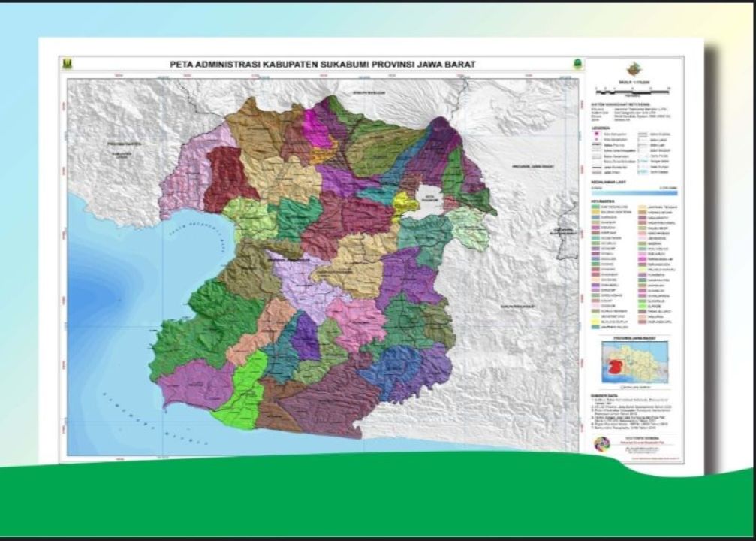Click the emblem right of the map title
Viewport: 756px width, 541px height.
(578, 65)
